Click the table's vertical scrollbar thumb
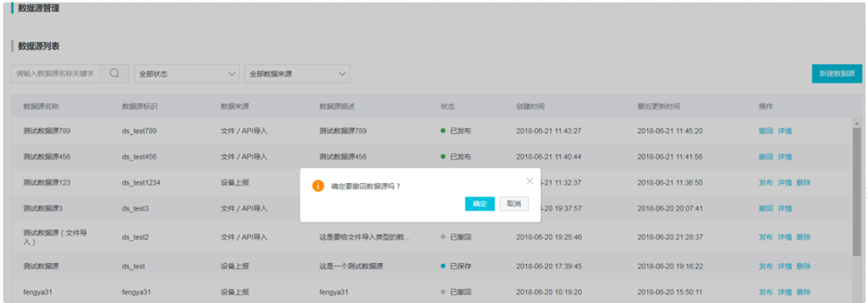 pyautogui.click(x=856, y=191)
